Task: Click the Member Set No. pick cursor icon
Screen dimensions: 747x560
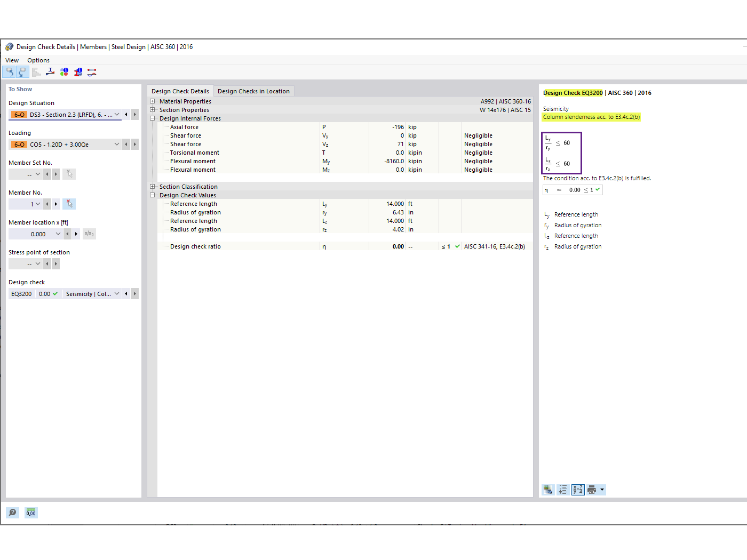Action: pos(69,174)
